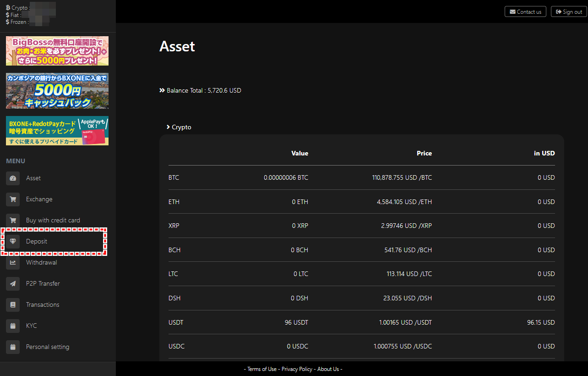The height and width of the screenshot is (376, 588).
Task: Open the About Us footer link
Action: click(328, 369)
